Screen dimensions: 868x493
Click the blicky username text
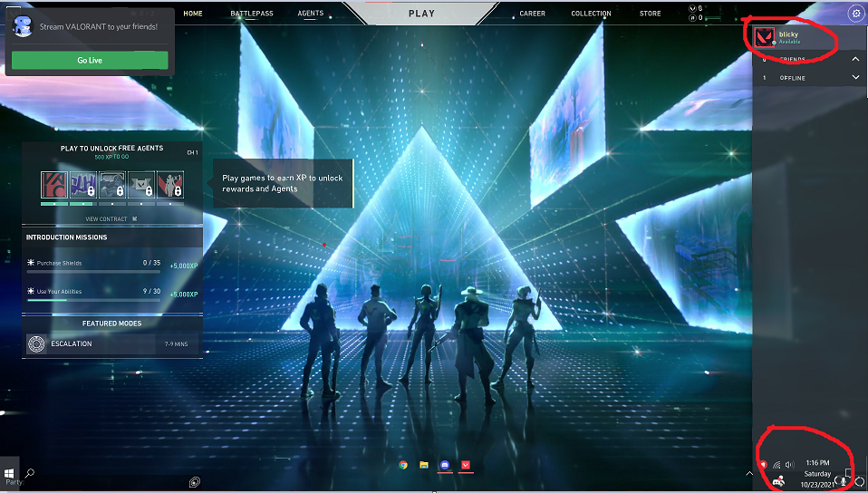tap(788, 34)
